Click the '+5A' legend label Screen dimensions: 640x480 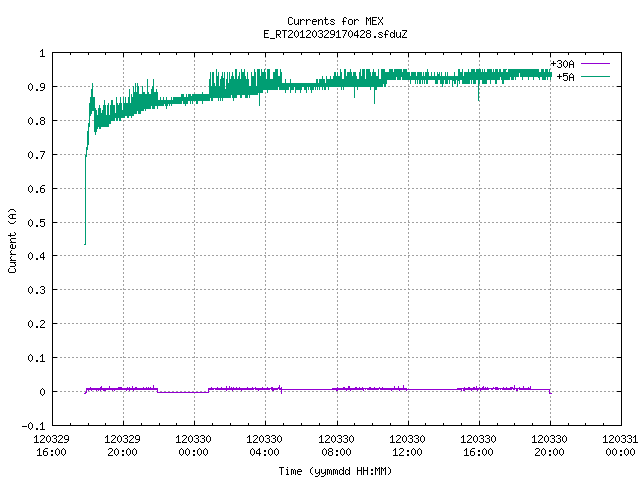coord(565,77)
